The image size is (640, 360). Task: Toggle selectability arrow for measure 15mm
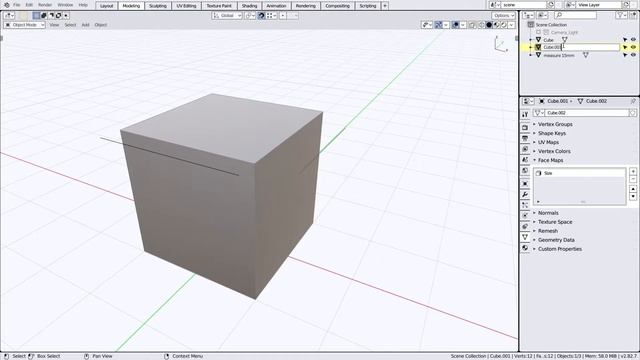point(625,55)
